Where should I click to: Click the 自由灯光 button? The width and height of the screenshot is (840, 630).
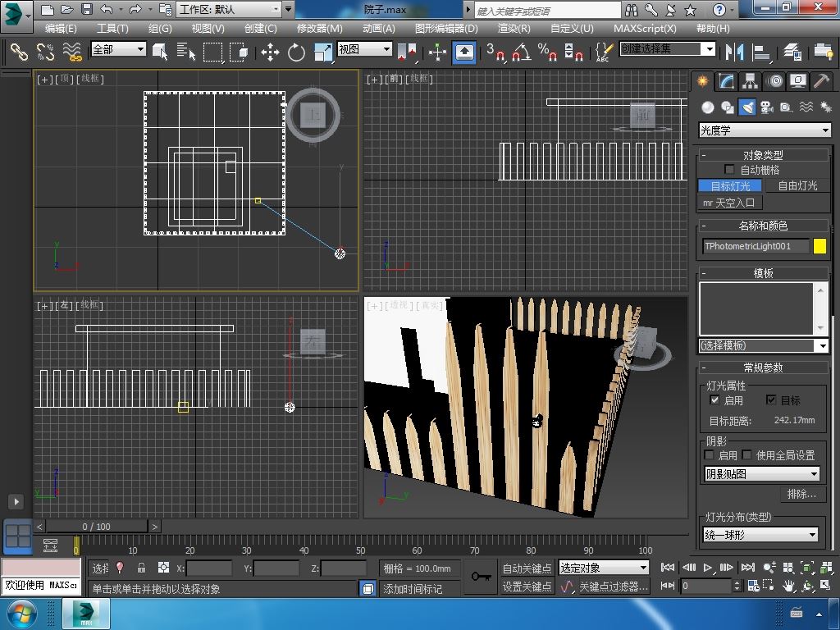[x=797, y=186]
